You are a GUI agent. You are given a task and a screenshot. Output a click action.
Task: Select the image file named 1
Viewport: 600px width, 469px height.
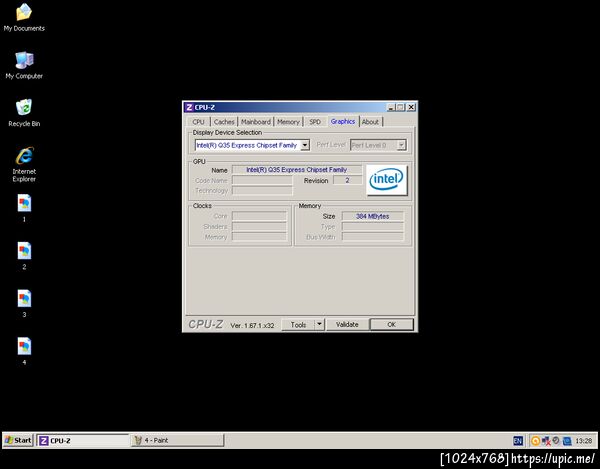point(24,208)
